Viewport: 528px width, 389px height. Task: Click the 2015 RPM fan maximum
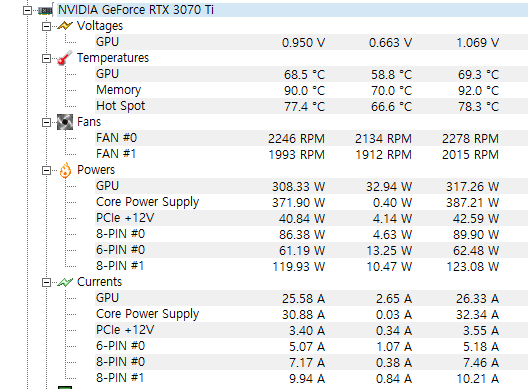pyautogui.click(x=470, y=155)
